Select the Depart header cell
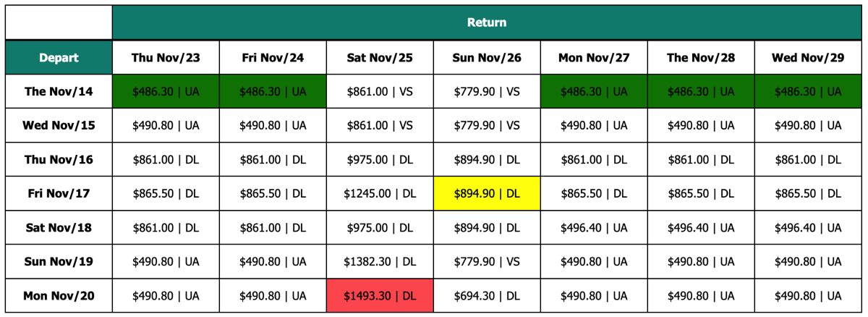The height and width of the screenshot is (317, 868). click(59, 57)
